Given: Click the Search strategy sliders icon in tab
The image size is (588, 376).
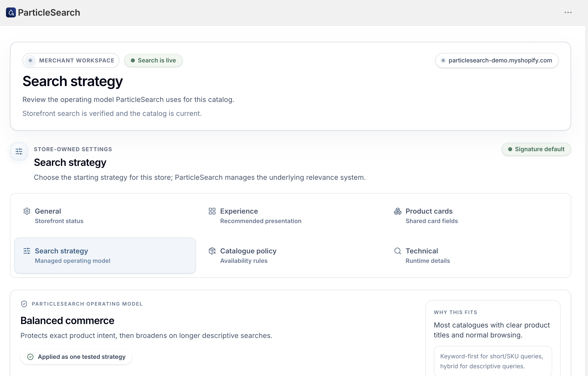Looking at the screenshot, I should point(27,251).
